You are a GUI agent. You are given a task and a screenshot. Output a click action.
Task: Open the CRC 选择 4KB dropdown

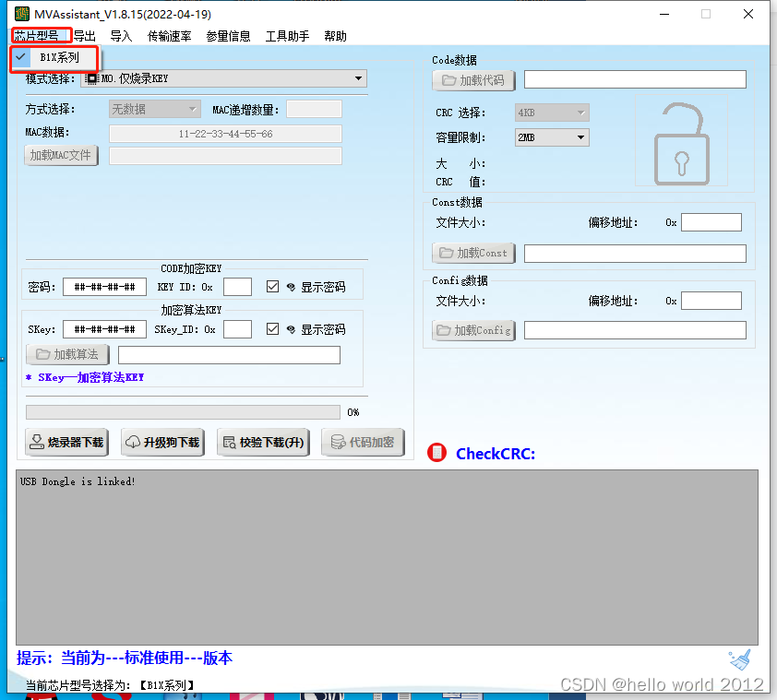(x=552, y=113)
